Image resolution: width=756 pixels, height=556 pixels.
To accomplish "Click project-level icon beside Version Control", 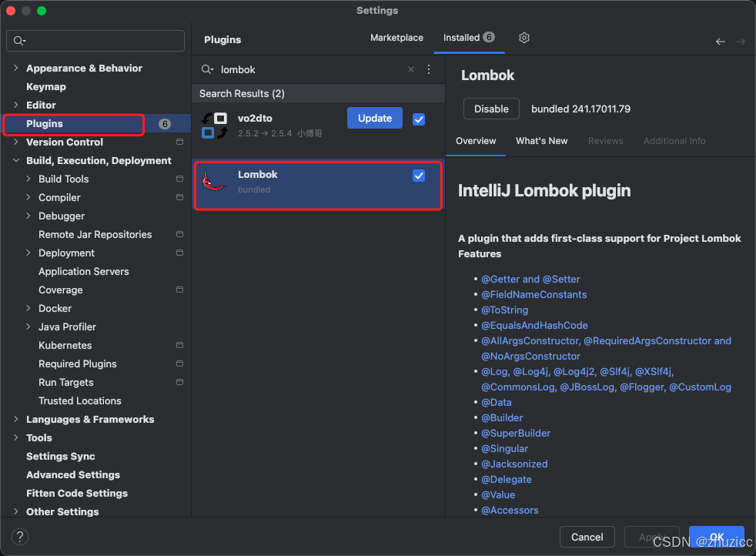I will [x=180, y=142].
